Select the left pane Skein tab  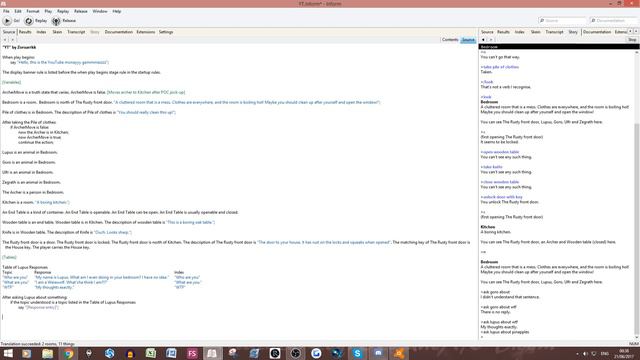[57, 32]
